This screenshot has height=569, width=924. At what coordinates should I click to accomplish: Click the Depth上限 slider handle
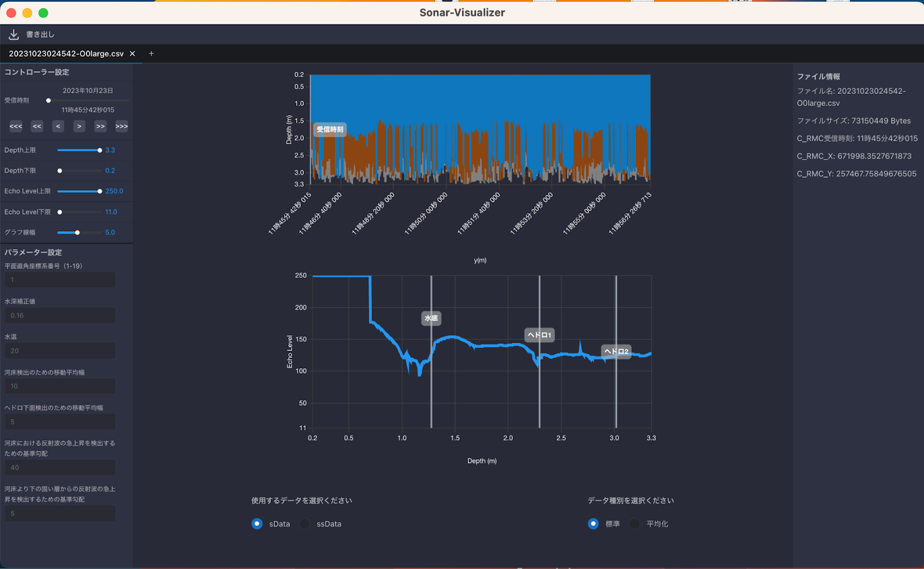coord(99,150)
